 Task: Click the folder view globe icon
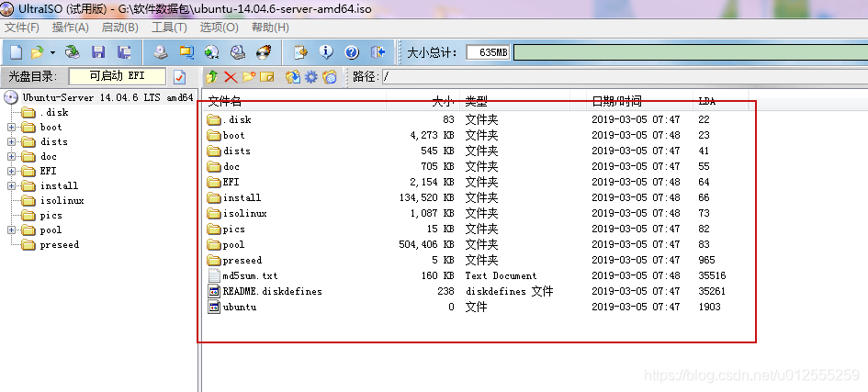tap(330, 77)
